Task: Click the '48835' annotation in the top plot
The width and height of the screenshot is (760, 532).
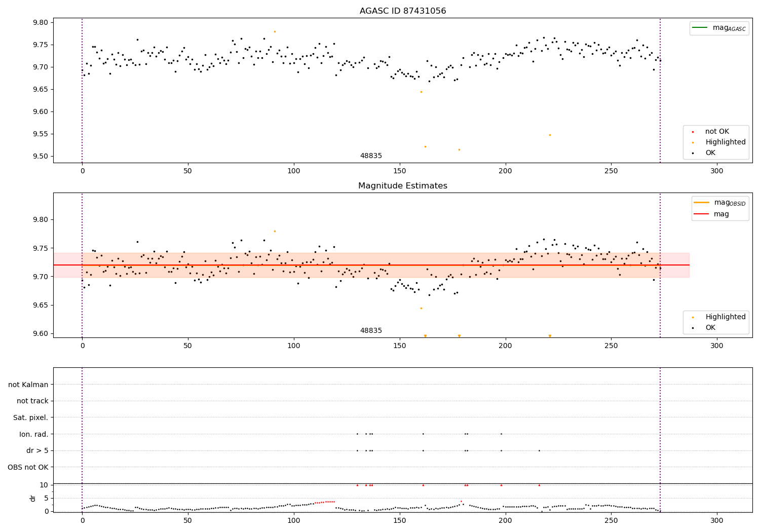Action: [x=371, y=156]
